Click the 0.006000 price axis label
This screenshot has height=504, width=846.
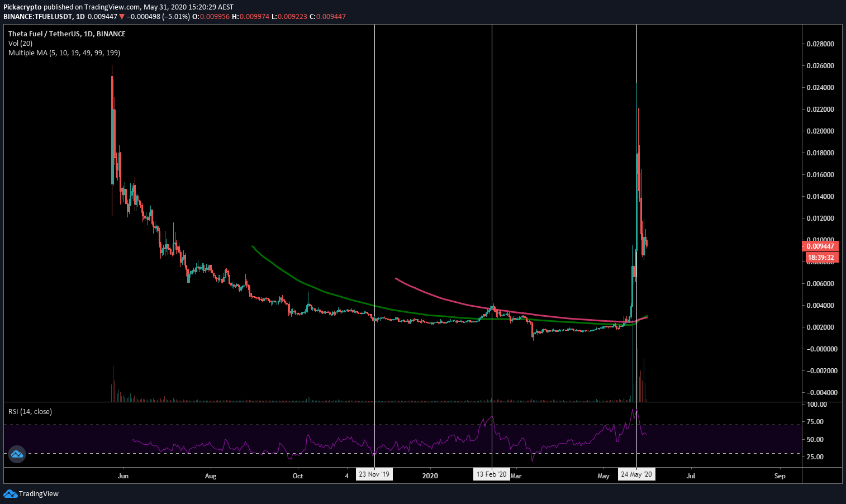(820, 284)
